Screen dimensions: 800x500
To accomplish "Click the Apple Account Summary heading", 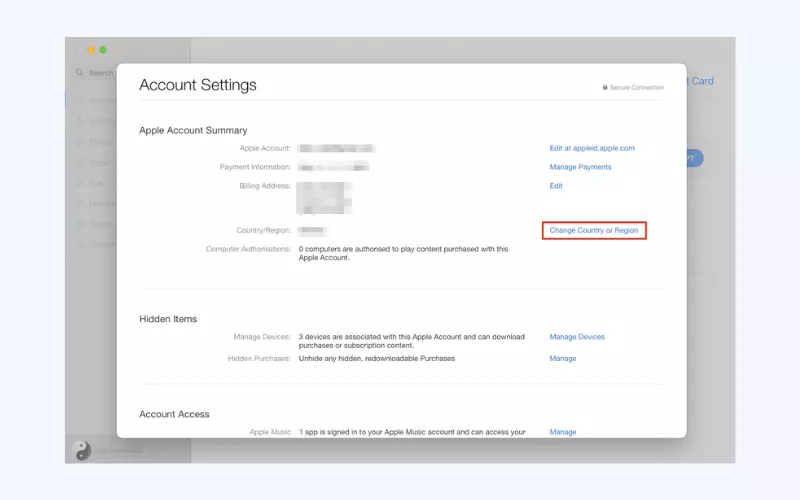I will pyautogui.click(x=193, y=130).
